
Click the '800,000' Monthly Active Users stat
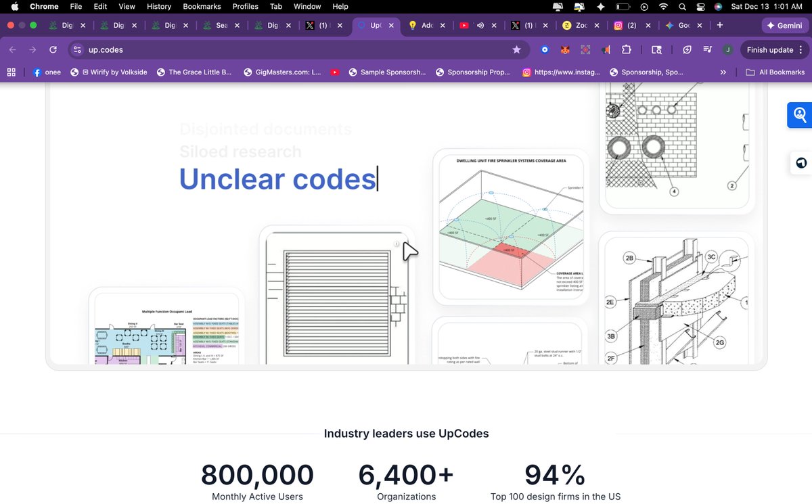(257, 476)
